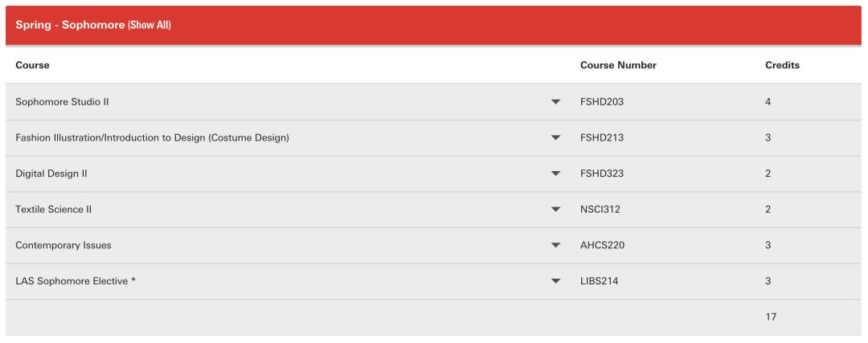This screenshot has height=343, width=868.
Task: Click the Course Number column header
Action: pyautogui.click(x=618, y=65)
